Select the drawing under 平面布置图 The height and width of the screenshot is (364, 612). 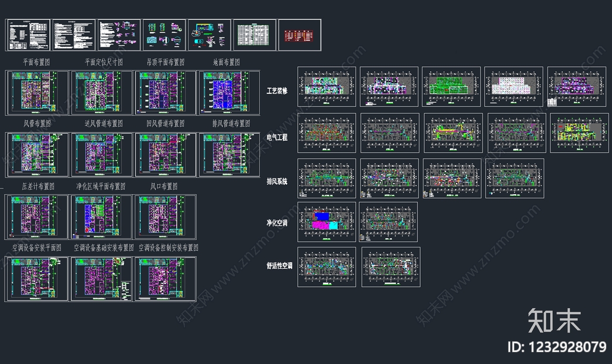tap(37, 93)
